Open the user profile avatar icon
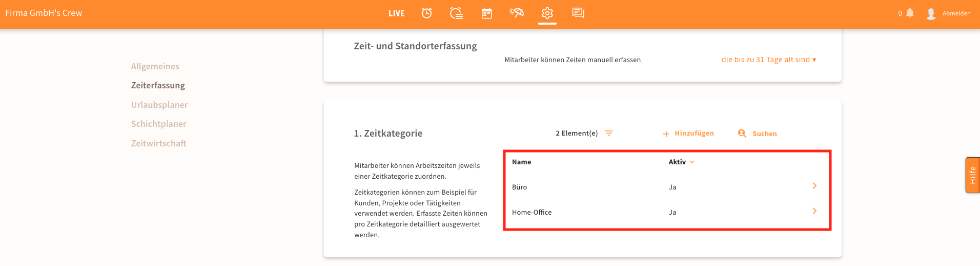980x266 pixels. coord(931,13)
